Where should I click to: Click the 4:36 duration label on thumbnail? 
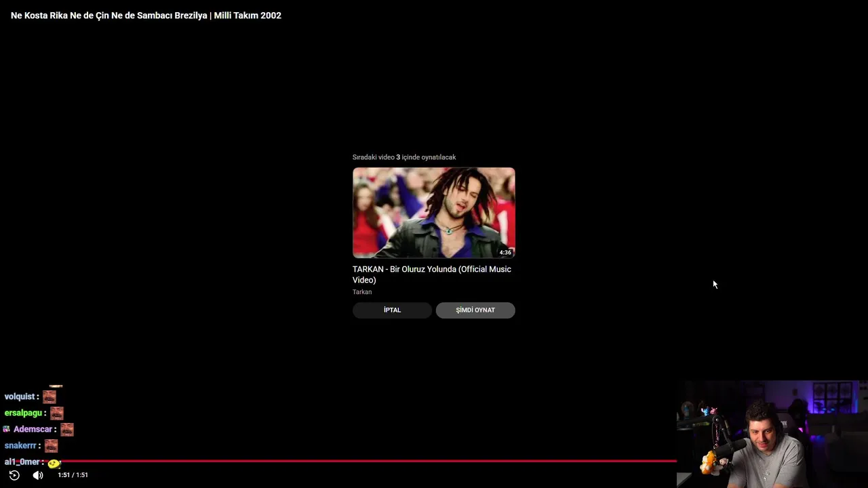tap(505, 252)
